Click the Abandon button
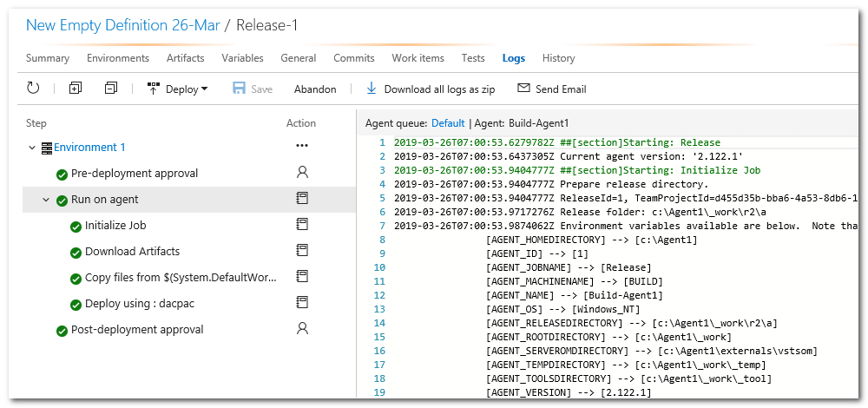Screen dimensions: 868x408 (x=315, y=89)
